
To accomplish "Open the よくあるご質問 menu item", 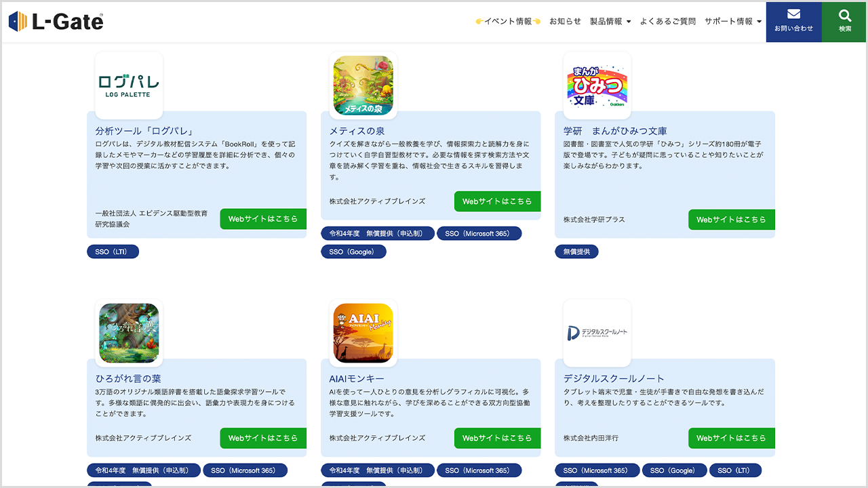I will point(668,22).
